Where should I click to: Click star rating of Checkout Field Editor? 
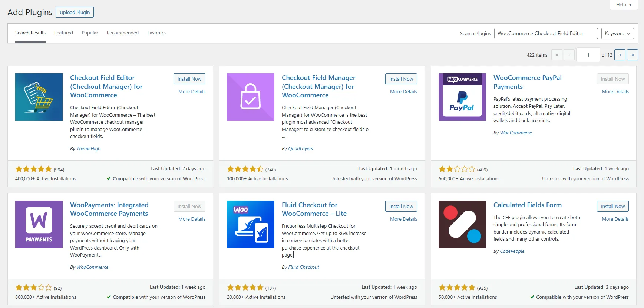(34, 169)
